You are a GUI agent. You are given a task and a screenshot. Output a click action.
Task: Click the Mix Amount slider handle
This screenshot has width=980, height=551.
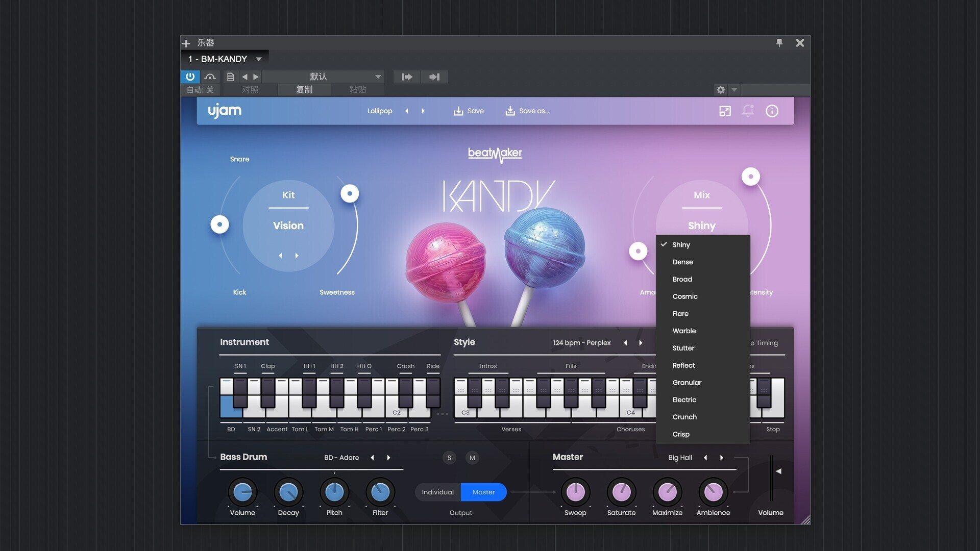[x=638, y=251]
